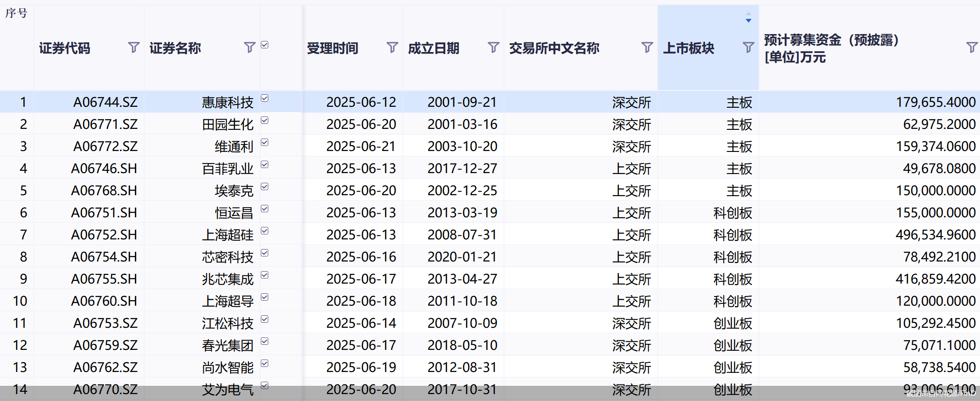Click the 证券名称 column header

(x=175, y=48)
